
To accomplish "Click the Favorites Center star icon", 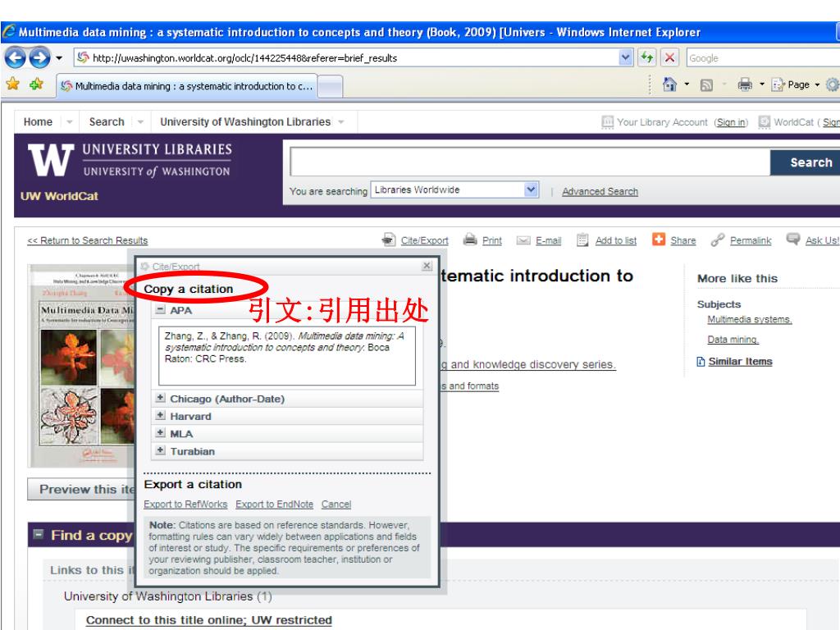I will [x=12, y=84].
